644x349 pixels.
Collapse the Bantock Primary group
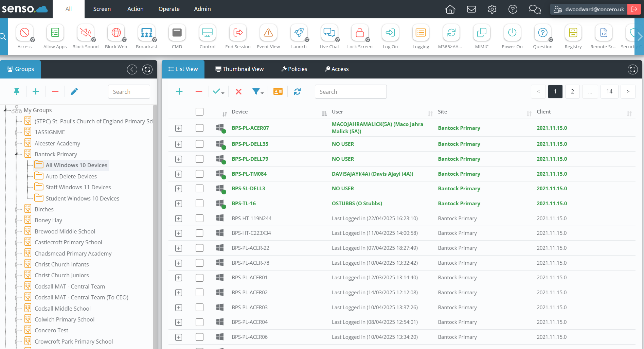(x=16, y=155)
